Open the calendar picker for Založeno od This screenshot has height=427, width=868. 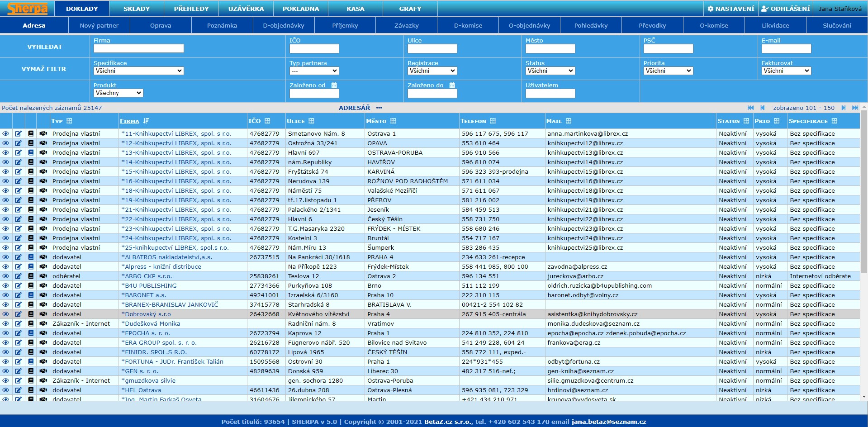(x=334, y=85)
